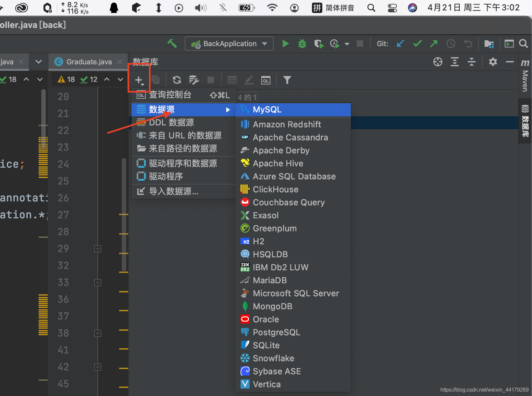Click the Search Everywhere magnifier in IDE toolbar
The width and height of the screenshot is (532, 396).
click(523, 44)
